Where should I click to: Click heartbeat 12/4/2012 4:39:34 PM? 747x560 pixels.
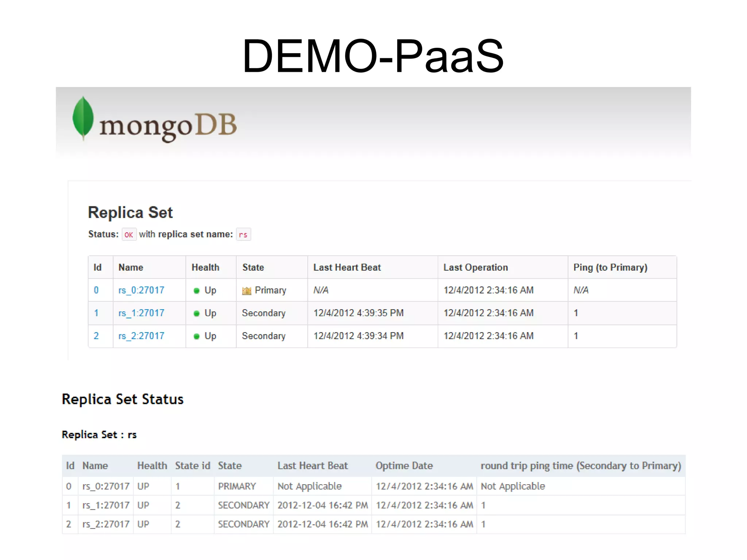pyautogui.click(x=359, y=336)
